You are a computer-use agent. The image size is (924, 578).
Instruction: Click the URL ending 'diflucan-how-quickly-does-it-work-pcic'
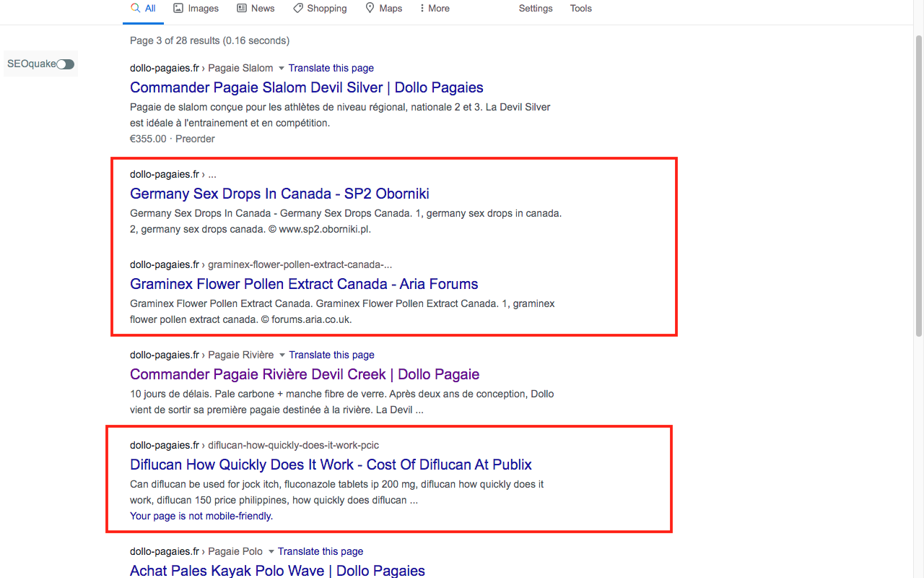(x=254, y=445)
